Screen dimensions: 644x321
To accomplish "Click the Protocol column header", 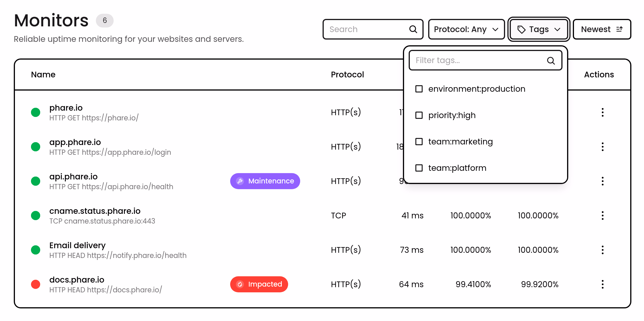I will tap(347, 75).
